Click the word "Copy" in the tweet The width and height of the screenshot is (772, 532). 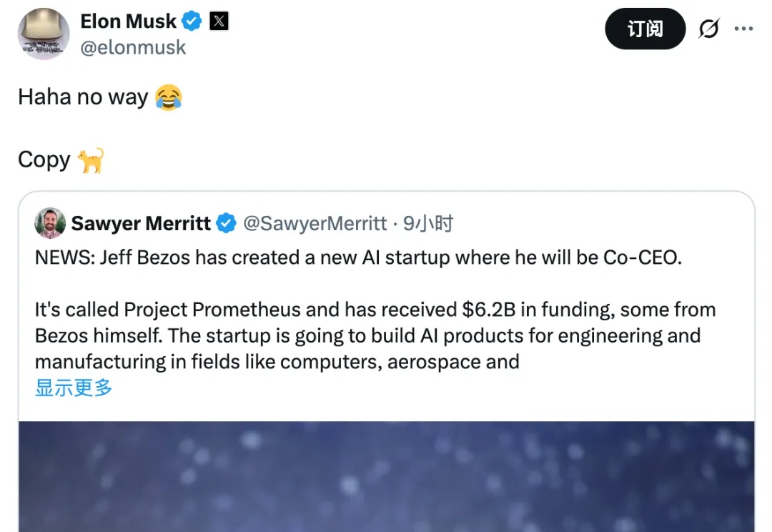(44, 159)
